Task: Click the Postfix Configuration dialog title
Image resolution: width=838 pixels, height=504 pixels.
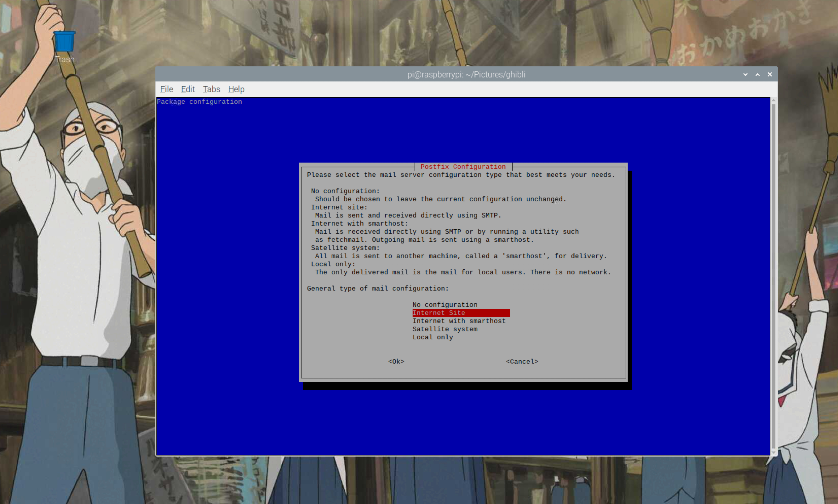Action: pyautogui.click(x=463, y=166)
